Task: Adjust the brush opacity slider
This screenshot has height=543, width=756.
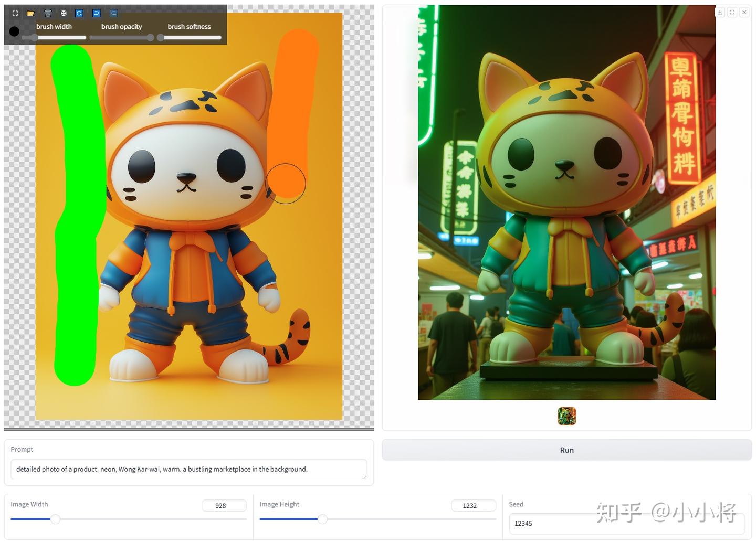Action: point(122,38)
